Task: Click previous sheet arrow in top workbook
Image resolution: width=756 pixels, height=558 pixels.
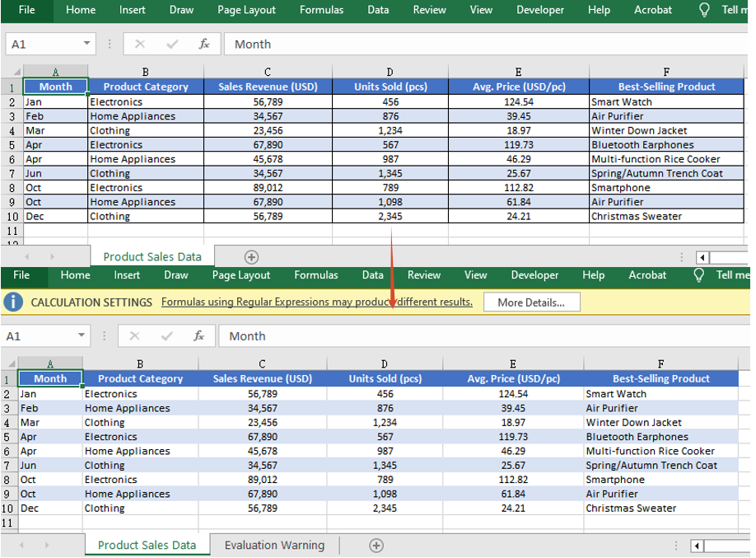Action: pos(27,257)
